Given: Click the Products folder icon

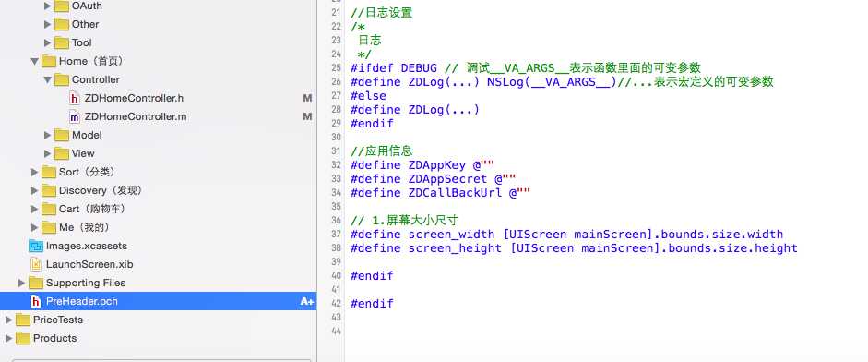Looking at the screenshot, I should 23,338.
